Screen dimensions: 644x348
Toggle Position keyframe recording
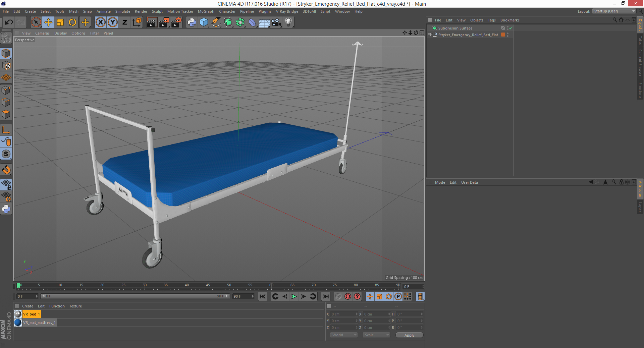(370, 296)
